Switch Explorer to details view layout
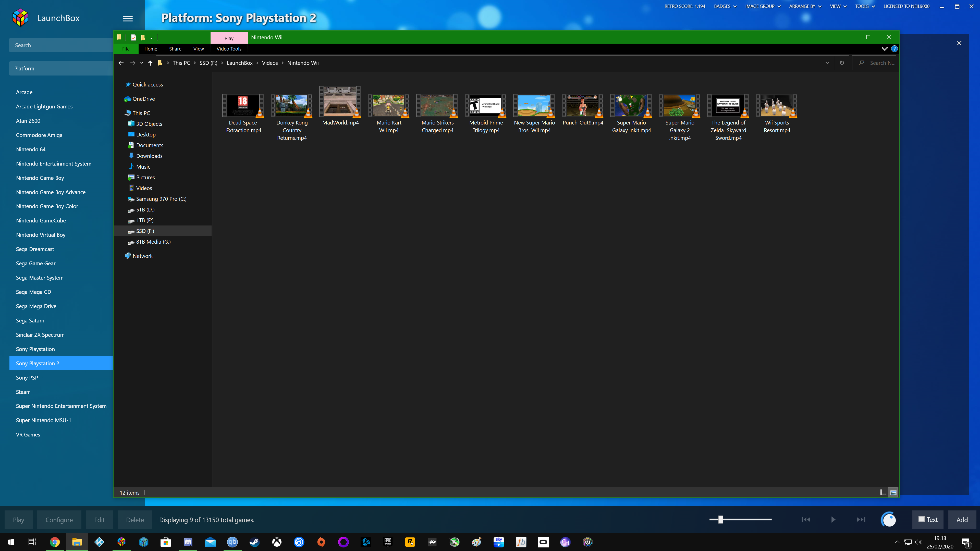This screenshot has width=980, height=551. [883, 492]
